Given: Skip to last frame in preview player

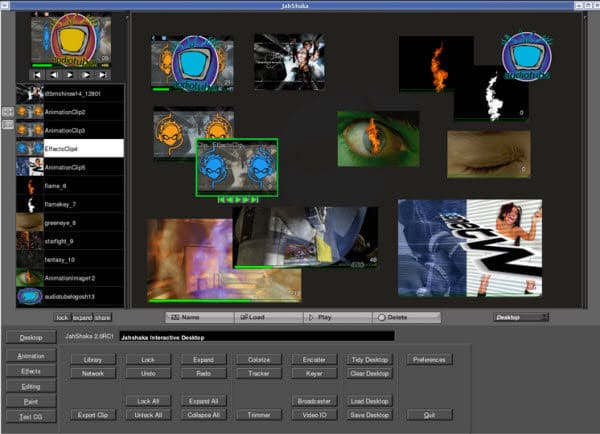Looking at the screenshot, I should tap(103, 75).
